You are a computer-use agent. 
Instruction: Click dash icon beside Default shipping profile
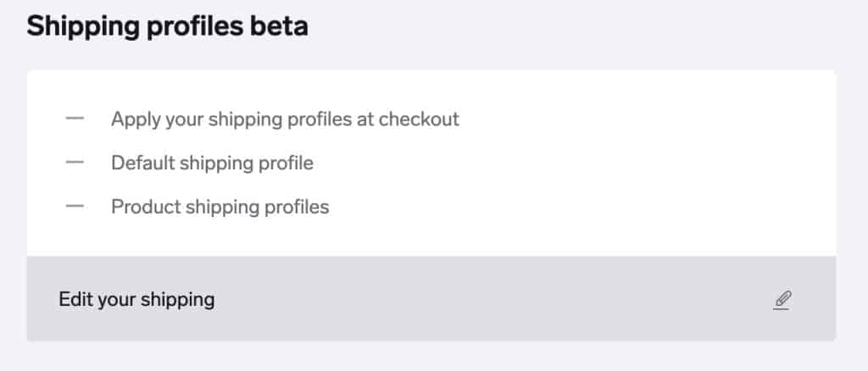tap(75, 163)
